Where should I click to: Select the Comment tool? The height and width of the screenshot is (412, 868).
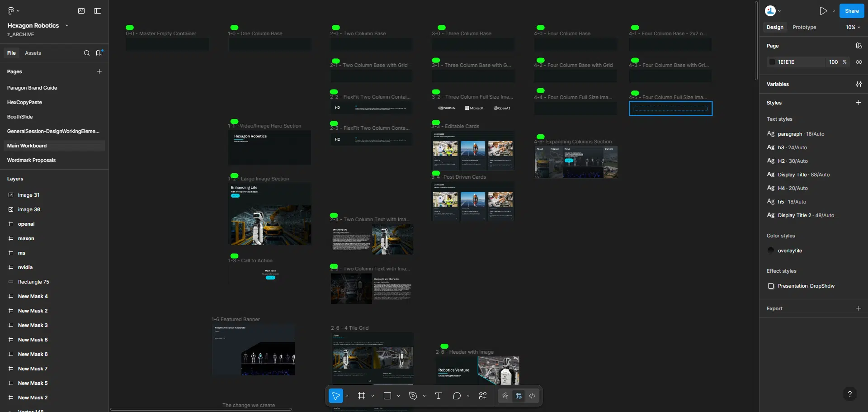(x=457, y=396)
